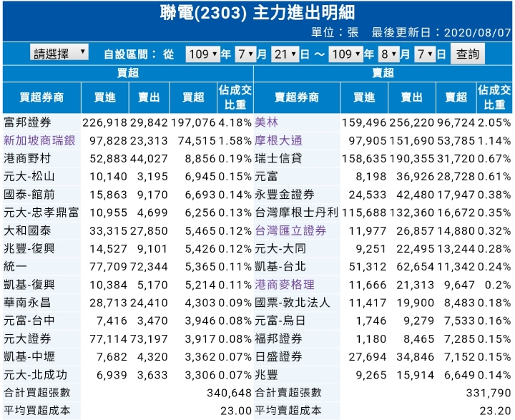Click the 元大證券 broker row
515x420 pixels.
[128, 338]
